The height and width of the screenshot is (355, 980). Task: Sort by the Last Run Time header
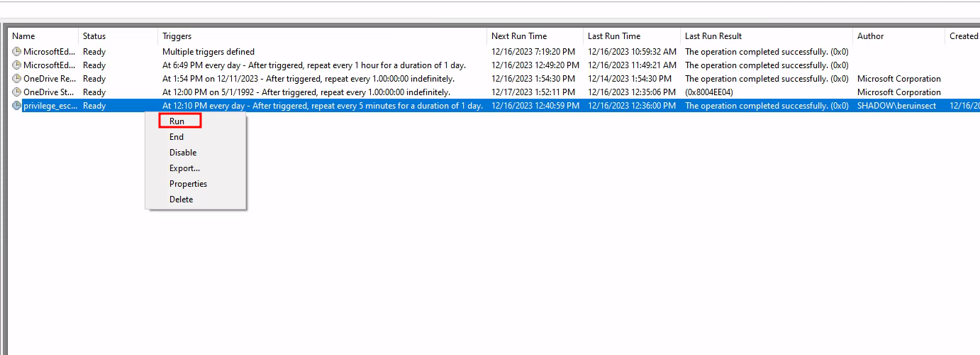614,36
